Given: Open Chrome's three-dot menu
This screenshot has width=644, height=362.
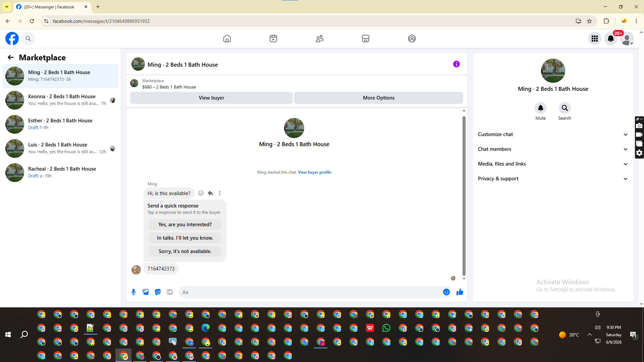Looking at the screenshot, I should (x=636, y=21).
